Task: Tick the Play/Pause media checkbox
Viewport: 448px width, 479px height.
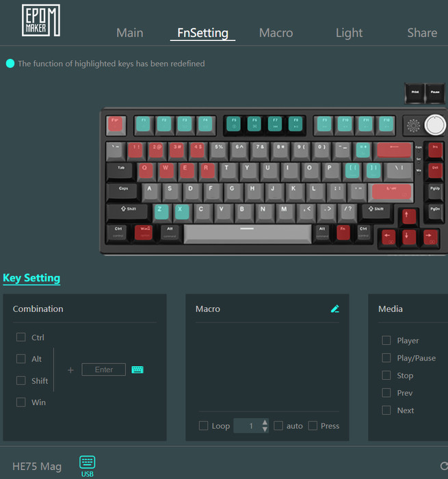Action: click(386, 358)
